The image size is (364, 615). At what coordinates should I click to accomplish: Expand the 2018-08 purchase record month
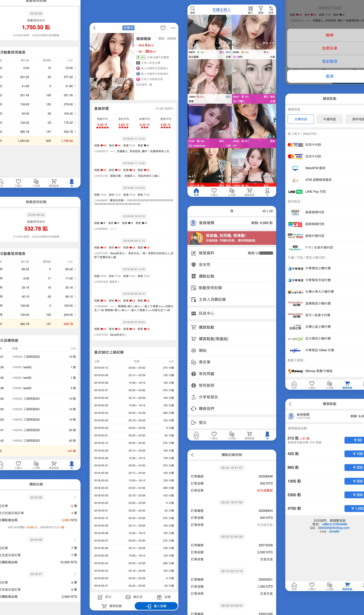point(75,540)
